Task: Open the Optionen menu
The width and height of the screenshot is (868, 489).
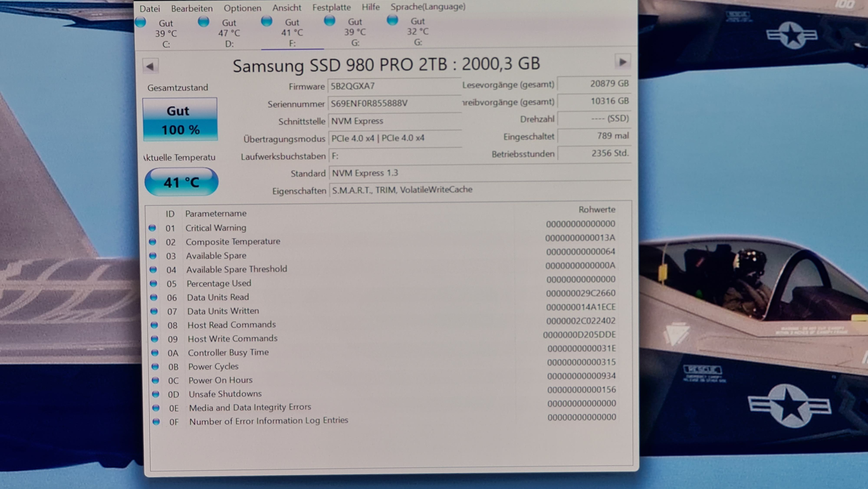Action: click(x=242, y=8)
